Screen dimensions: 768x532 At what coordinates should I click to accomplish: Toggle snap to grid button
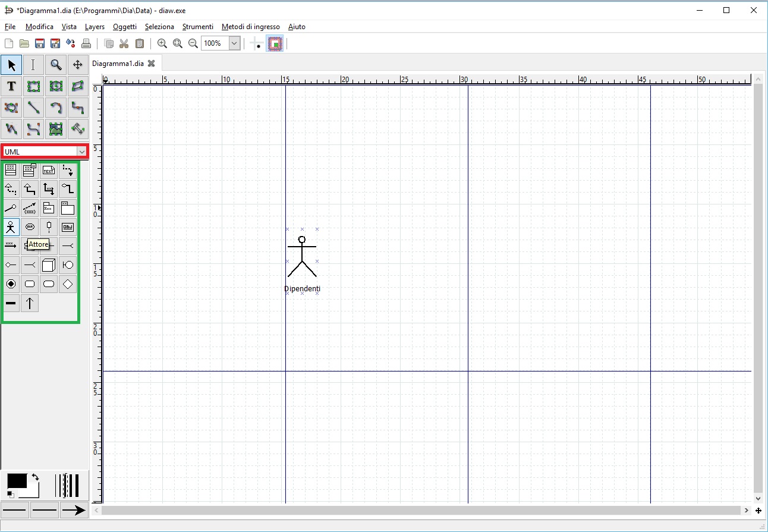point(256,43)
